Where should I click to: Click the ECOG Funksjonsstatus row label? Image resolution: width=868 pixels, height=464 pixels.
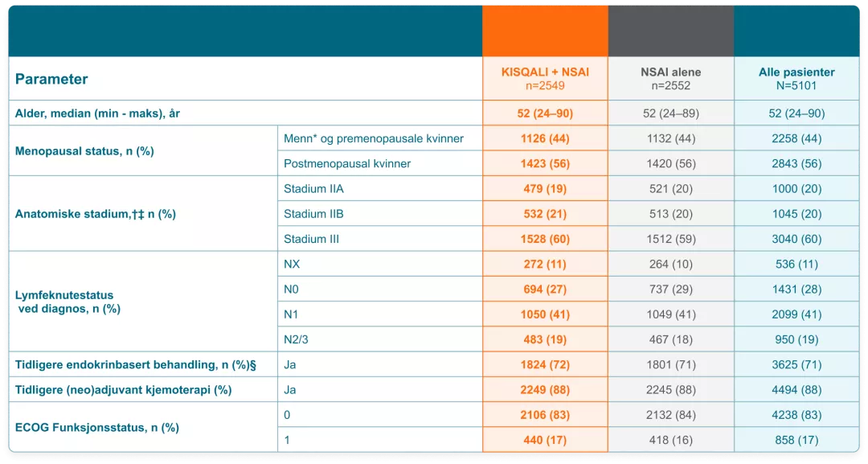click(x=96, y=427)
